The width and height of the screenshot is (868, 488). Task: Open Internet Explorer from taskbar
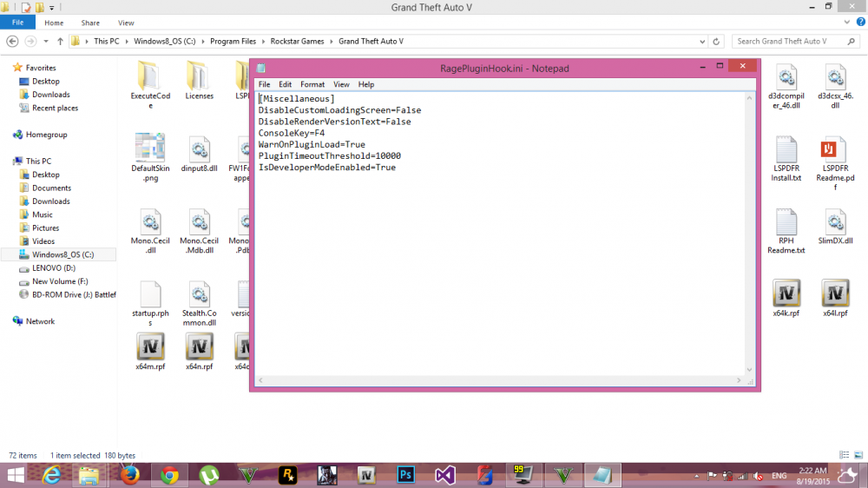(51, 475)
